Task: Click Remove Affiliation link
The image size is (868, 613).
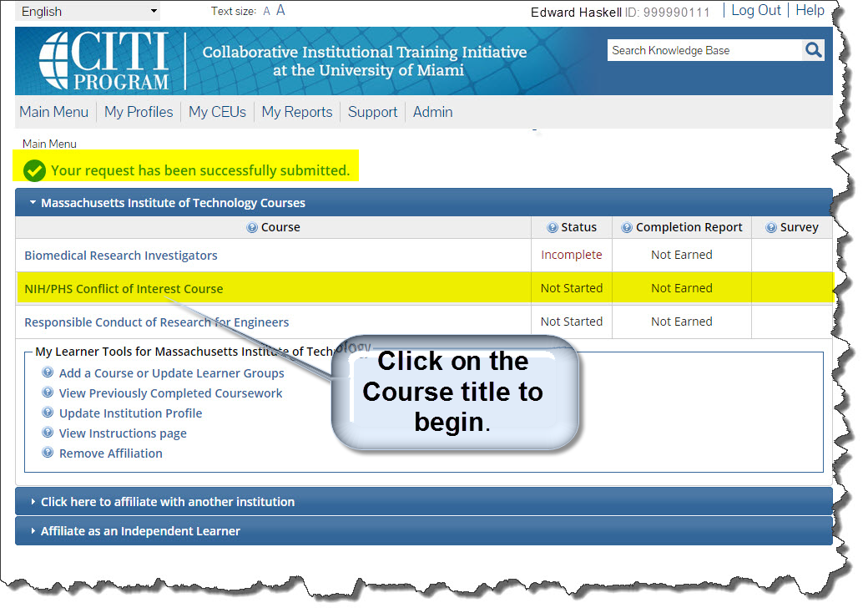Action: (111, 453)
